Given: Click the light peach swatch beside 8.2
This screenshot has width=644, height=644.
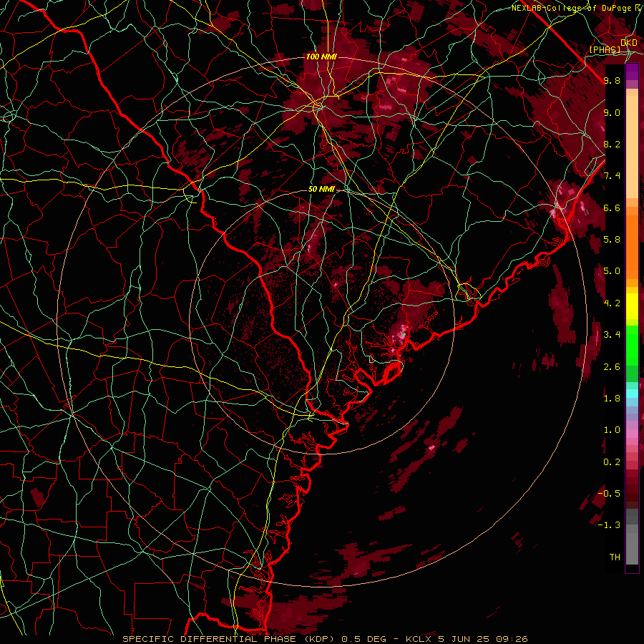Looking at the screenshot, I should pyautogui.click(x=632, y=148).
